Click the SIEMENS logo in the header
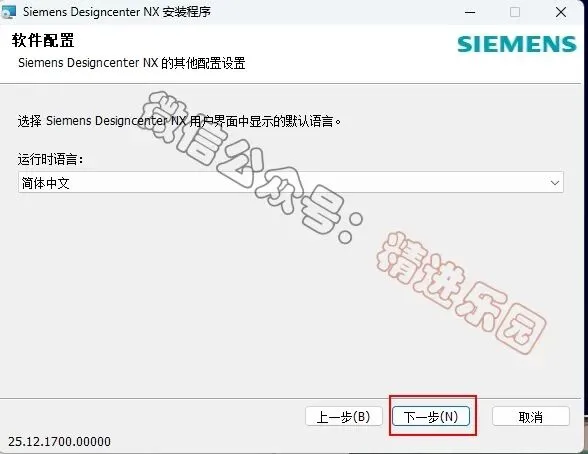The height and width of the screenshot is (454, 588). point(517,44)
